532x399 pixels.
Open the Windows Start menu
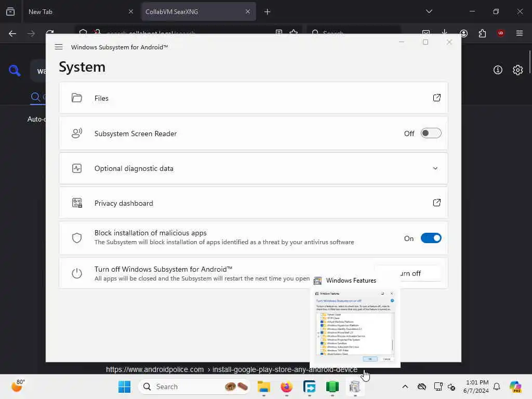124,387
